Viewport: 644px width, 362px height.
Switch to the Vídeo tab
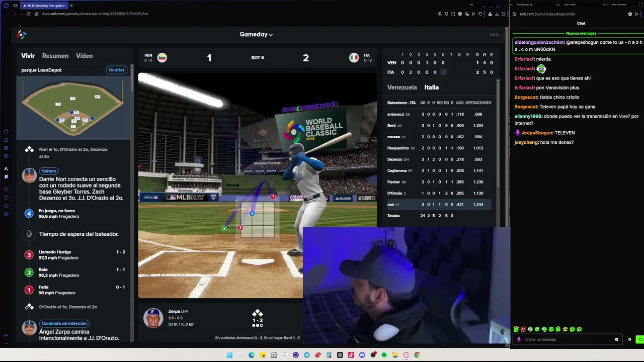point(84,56)
